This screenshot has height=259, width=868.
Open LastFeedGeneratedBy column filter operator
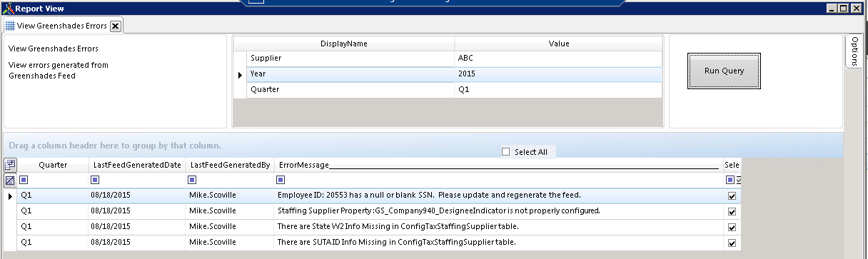[192, 180]
